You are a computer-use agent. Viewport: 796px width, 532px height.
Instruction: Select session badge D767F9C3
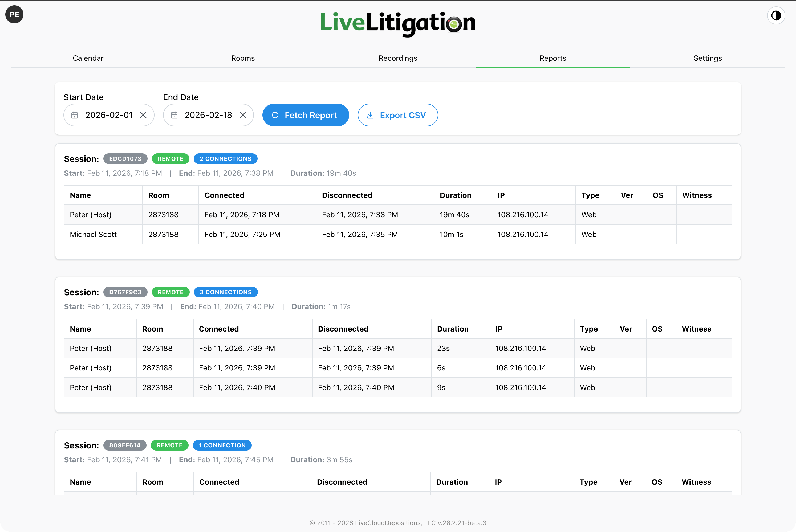125,292
